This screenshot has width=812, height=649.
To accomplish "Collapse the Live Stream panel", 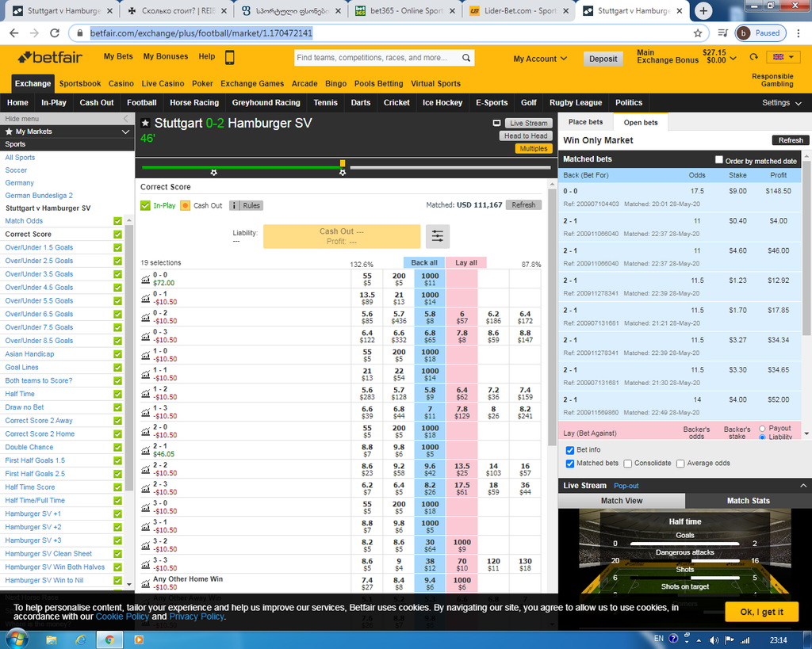I will [803, 486].
